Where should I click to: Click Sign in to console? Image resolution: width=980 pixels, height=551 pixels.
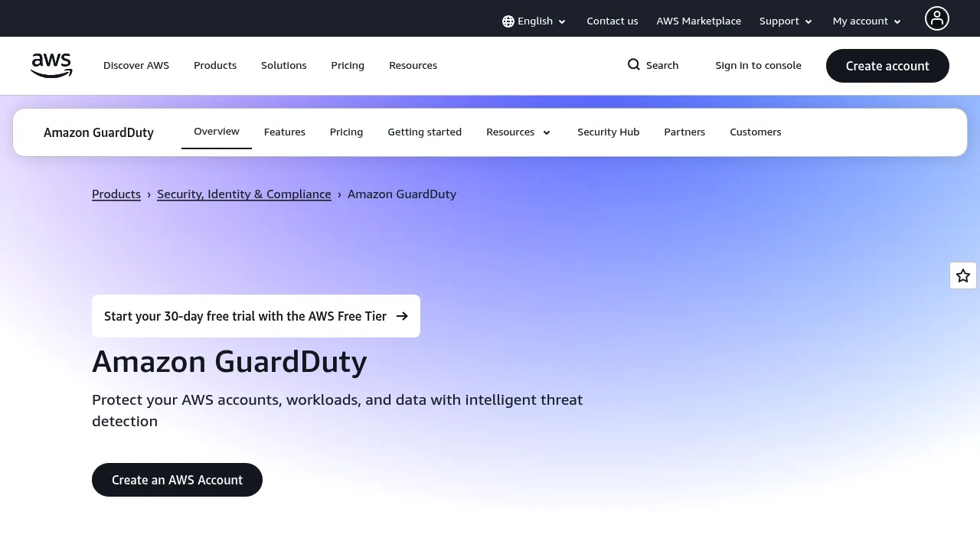(x=759, y=66)
